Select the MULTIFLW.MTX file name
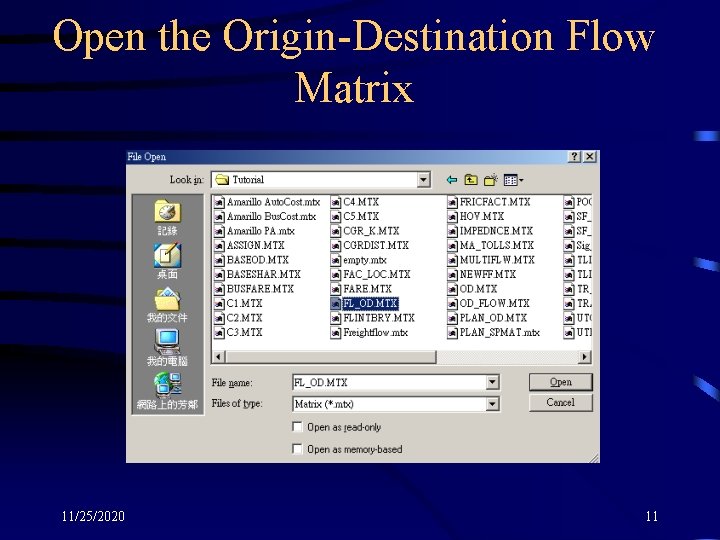This screenshot has width=720, height=540. (497, 260)
